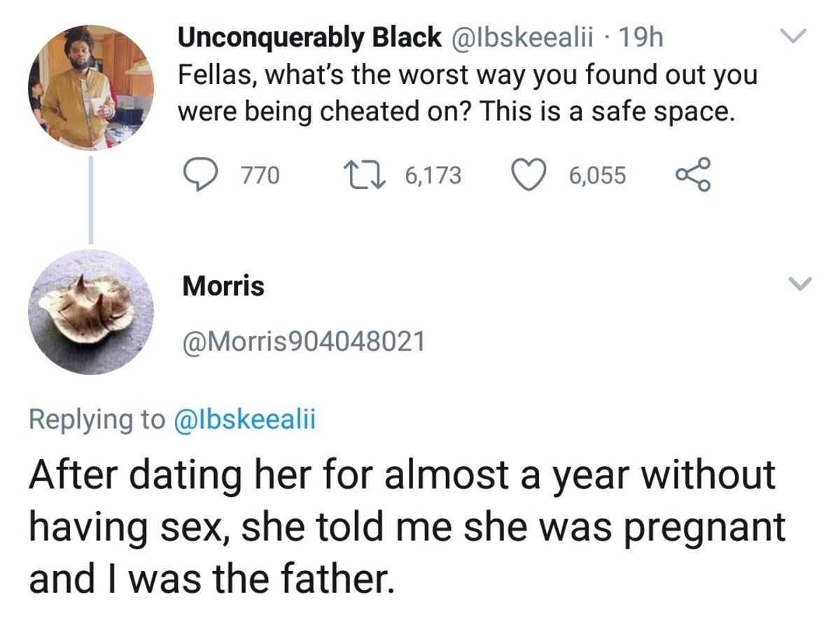
Task: Click the share icon on the tweet
Action: [x=693, y=174]
